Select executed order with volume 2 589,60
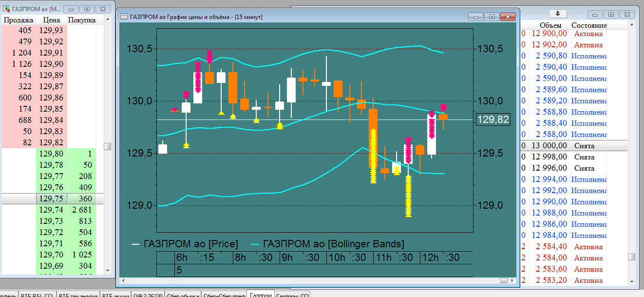 pos(574,90)
